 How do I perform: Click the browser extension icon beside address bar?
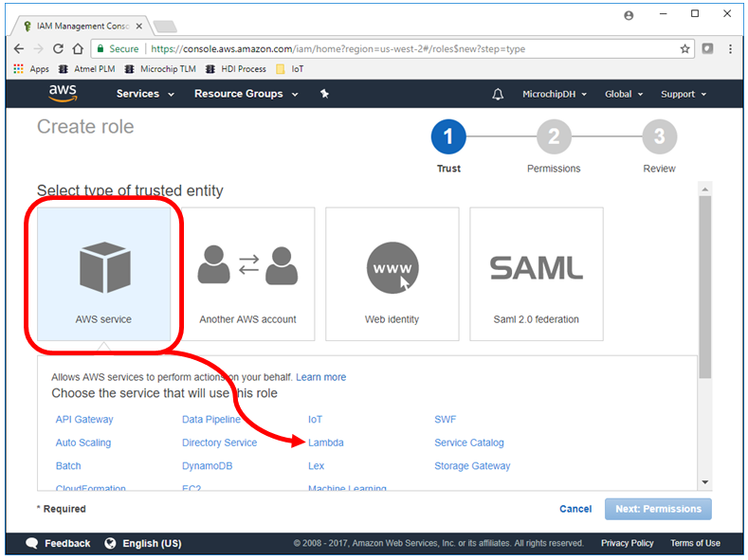[x=707, y=48]
